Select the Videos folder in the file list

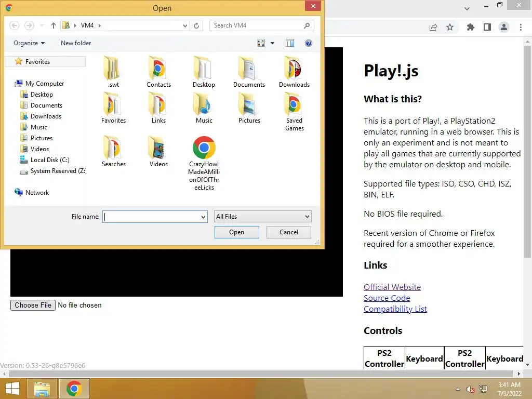point(158,151)
